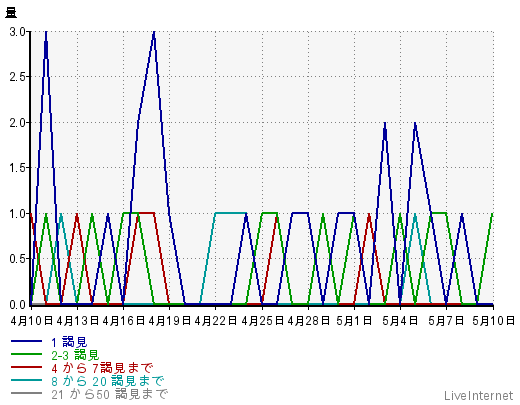
Task: Select the '1 謁見' legend label
Action: click(69, 342)
